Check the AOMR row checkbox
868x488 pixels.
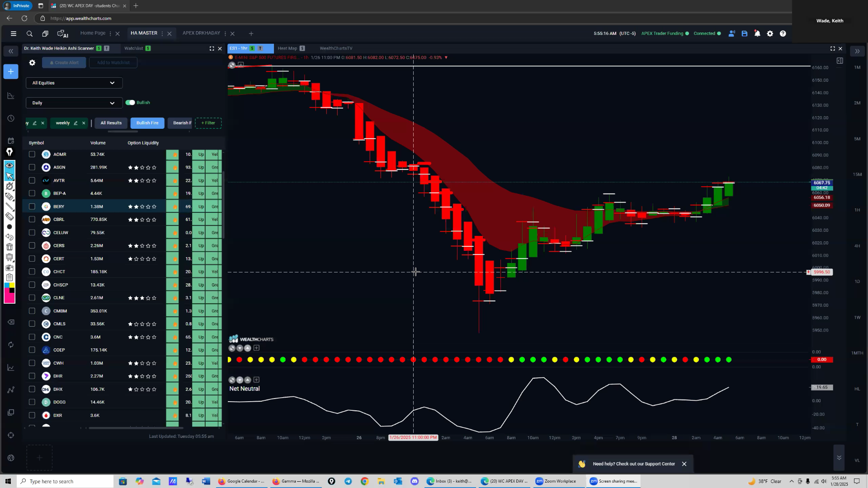pyautogui.click(x=32, y=154)
